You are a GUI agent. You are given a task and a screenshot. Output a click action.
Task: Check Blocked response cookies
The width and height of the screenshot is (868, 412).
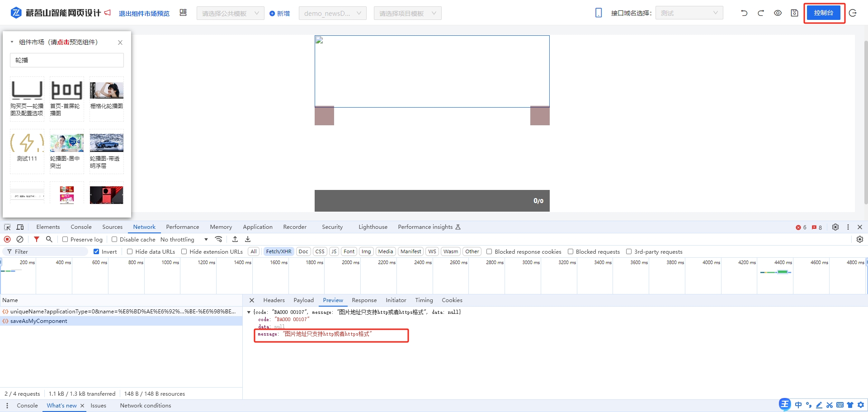click(489, 251)
